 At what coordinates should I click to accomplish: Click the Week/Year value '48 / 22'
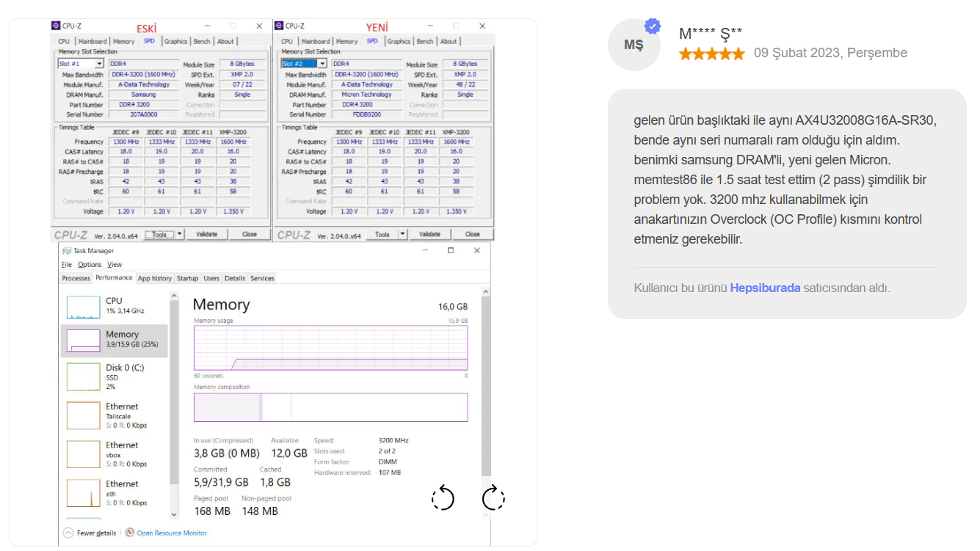tap(465, 84)
